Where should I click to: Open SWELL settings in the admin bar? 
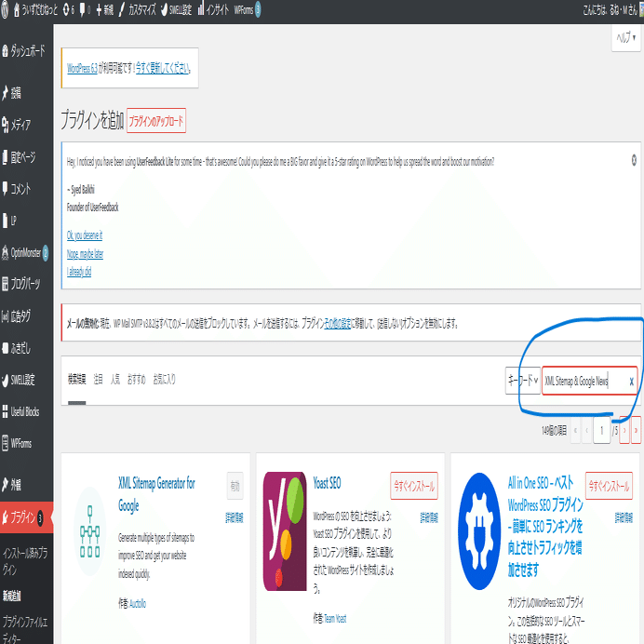(176, 10)
